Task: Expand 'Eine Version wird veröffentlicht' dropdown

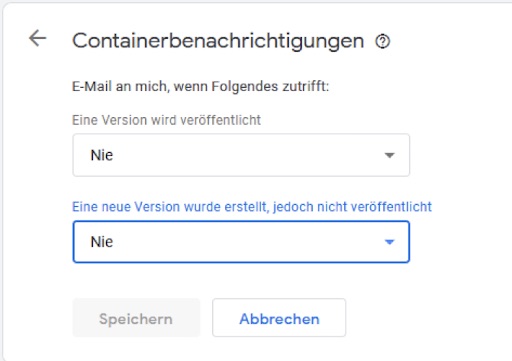Action: click(241, 155)
